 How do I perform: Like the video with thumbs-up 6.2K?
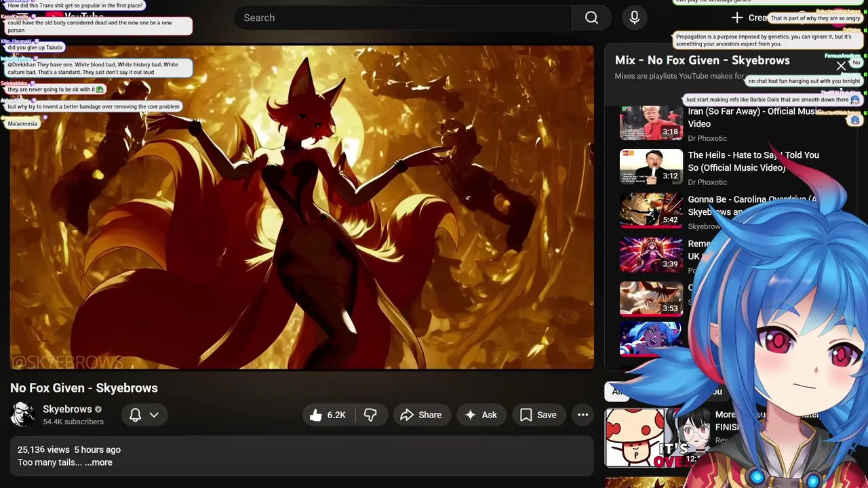click(329, 415)
